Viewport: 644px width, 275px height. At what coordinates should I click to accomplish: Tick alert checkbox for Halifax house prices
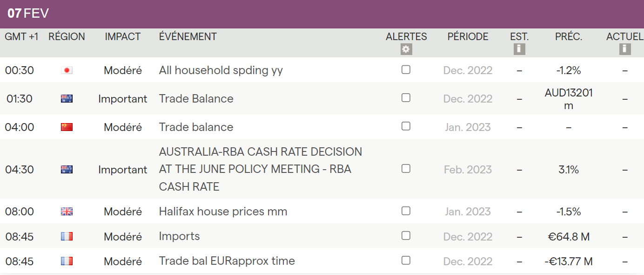coord(406,211)
